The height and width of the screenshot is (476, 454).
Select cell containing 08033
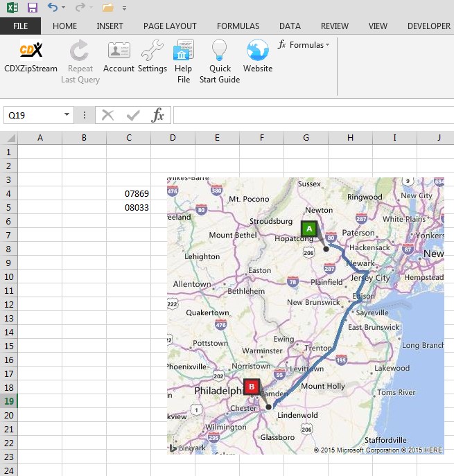click(x=128, y=208)
